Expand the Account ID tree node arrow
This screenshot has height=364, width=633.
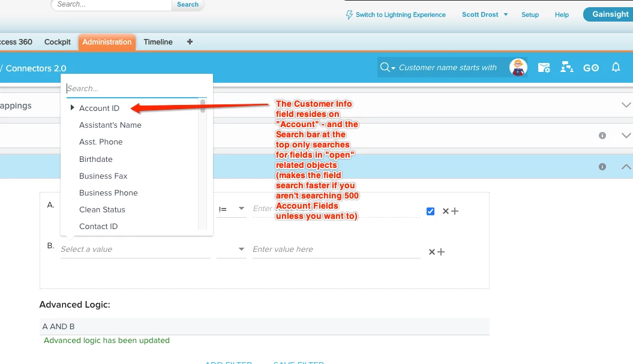tap(72, 107)
